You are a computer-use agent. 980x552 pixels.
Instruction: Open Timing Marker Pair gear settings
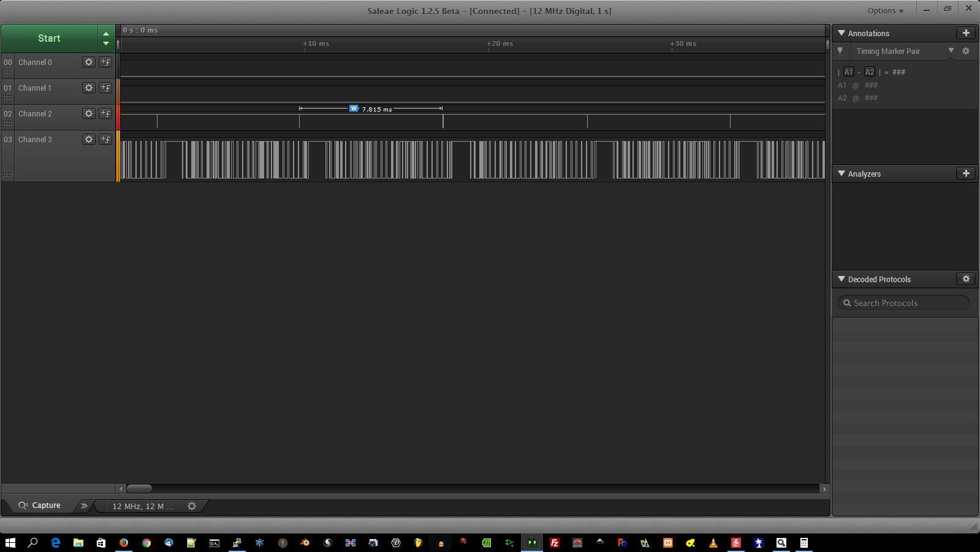coord(966,51)
